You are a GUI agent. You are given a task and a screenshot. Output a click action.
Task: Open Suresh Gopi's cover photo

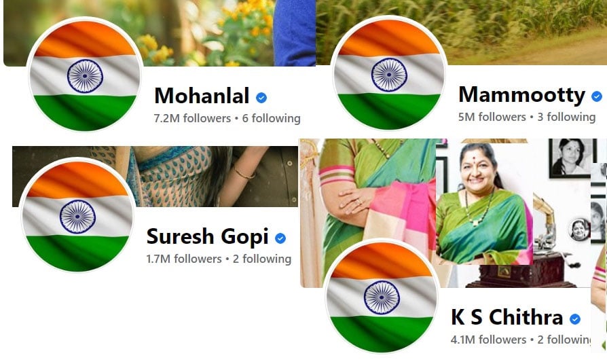coord(155,177)
